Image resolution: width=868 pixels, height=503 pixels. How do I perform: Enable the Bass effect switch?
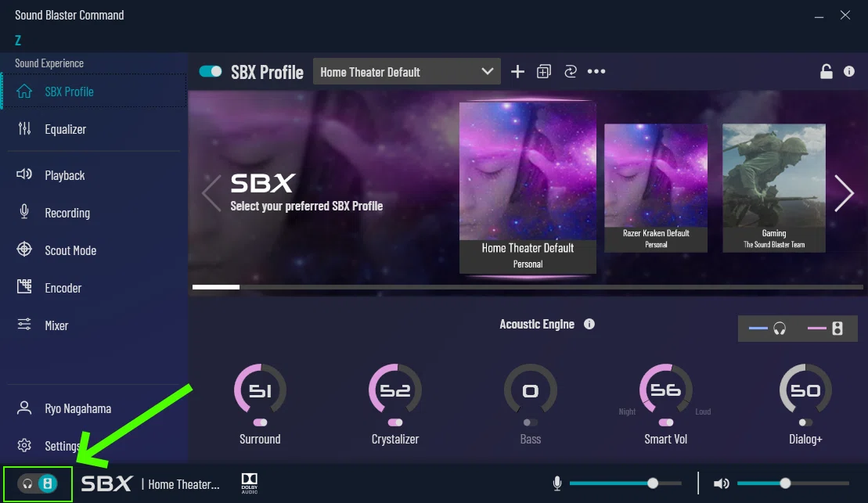531,422
